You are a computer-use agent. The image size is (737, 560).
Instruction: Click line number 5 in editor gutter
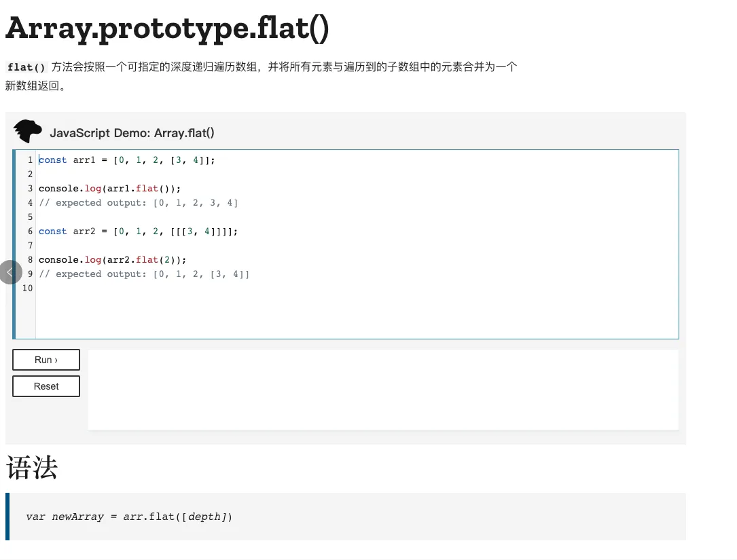point(30,217)
